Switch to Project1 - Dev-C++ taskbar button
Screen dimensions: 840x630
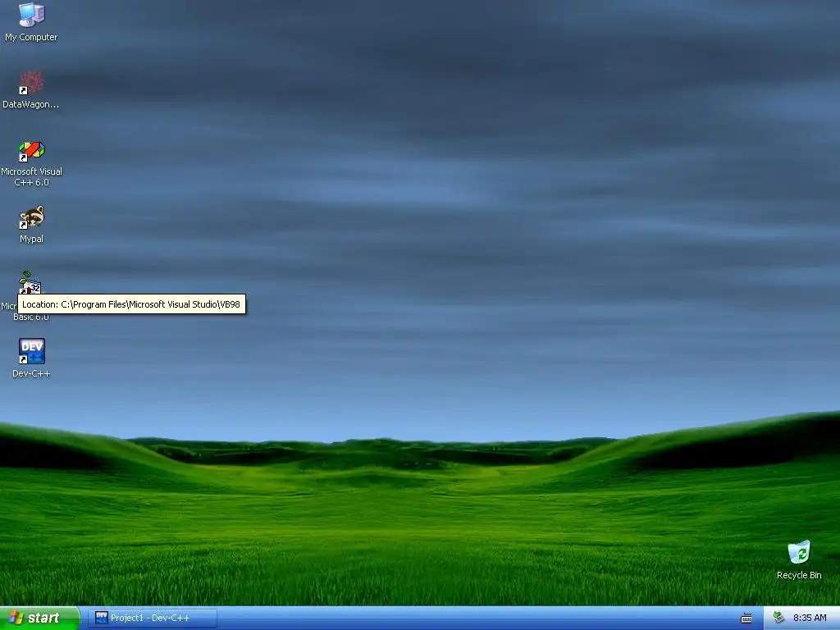(152, 619)
